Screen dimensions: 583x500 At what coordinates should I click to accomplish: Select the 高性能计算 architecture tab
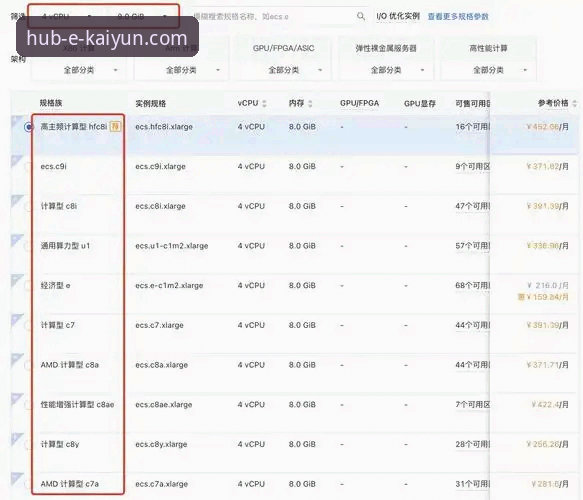[489, 48]
